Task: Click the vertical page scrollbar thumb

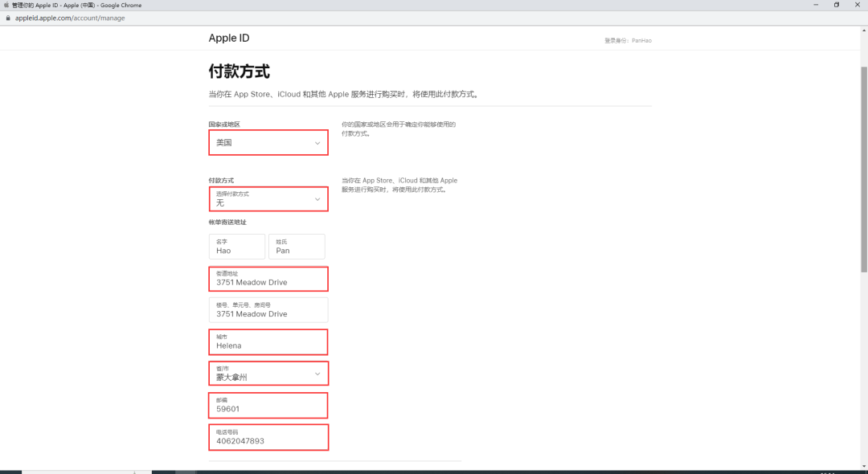Action: pos(864,169)
